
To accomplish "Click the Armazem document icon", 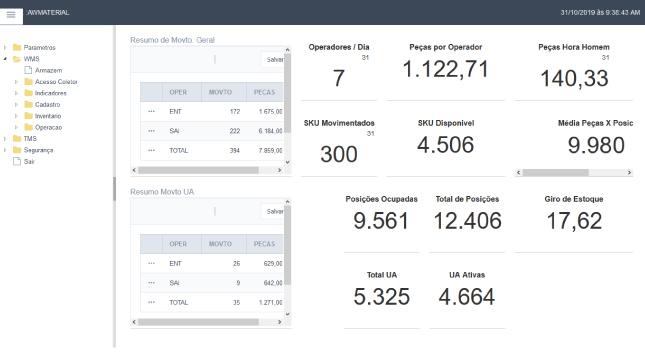I will tap(28, 70).
